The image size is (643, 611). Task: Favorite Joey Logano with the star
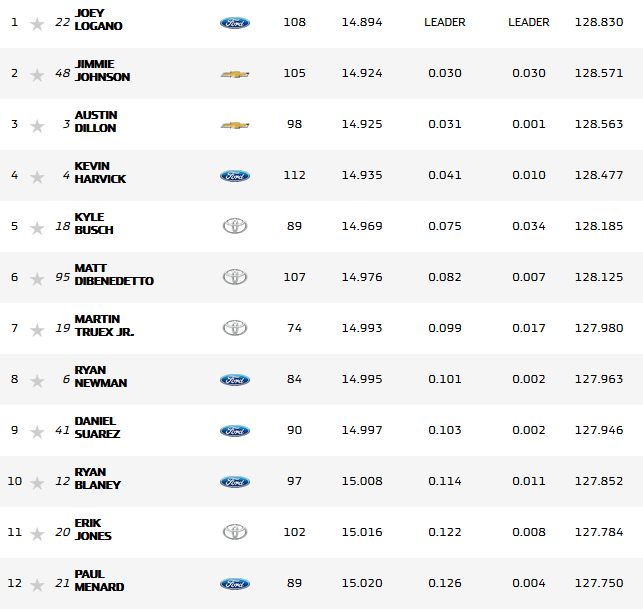coord(37,23)
